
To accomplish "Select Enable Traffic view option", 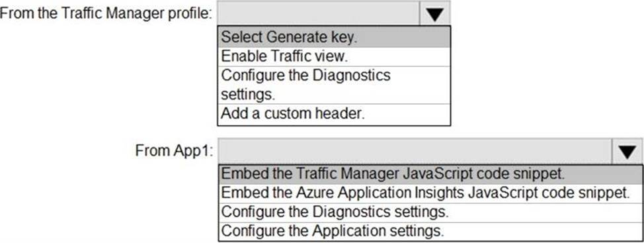I will (x=334, y=56).
